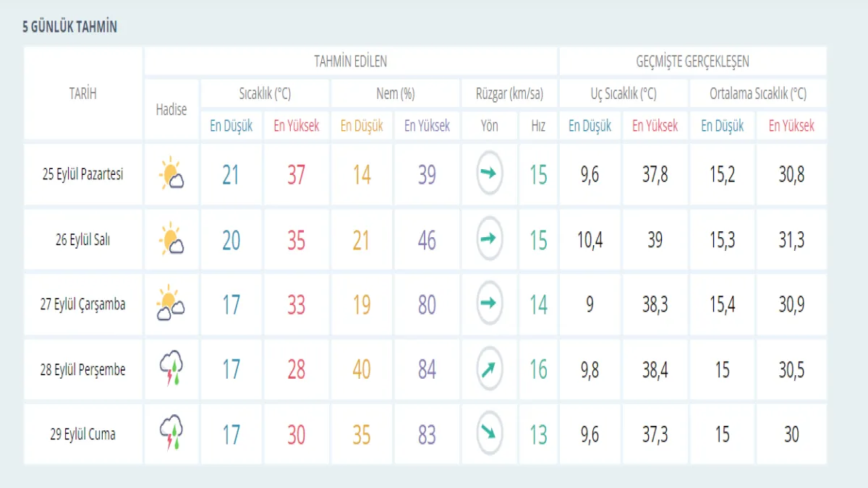
Task: Click the thunderstorm icon for 28 Eylül Perşembe
Action: (171, 369)
